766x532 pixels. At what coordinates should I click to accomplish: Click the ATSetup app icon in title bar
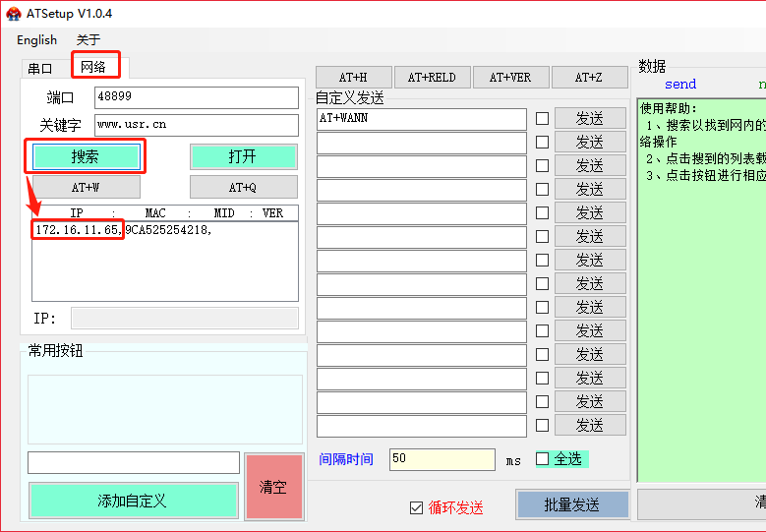point(14,14)
